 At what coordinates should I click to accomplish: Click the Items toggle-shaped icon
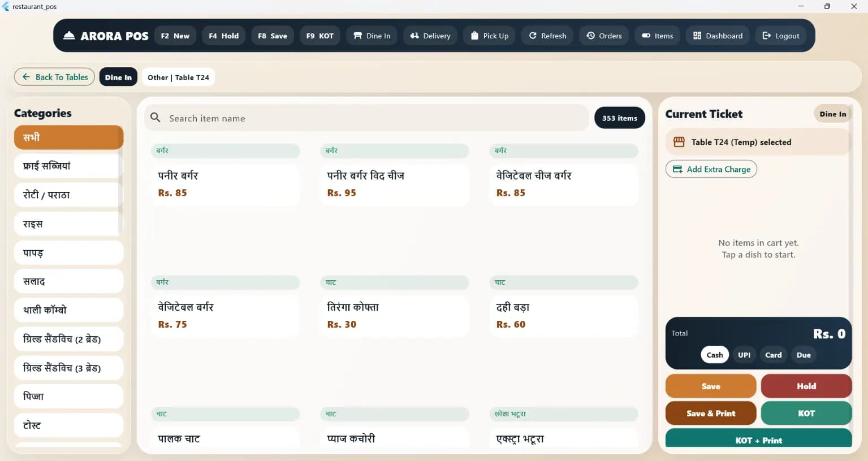pos(646,36)
